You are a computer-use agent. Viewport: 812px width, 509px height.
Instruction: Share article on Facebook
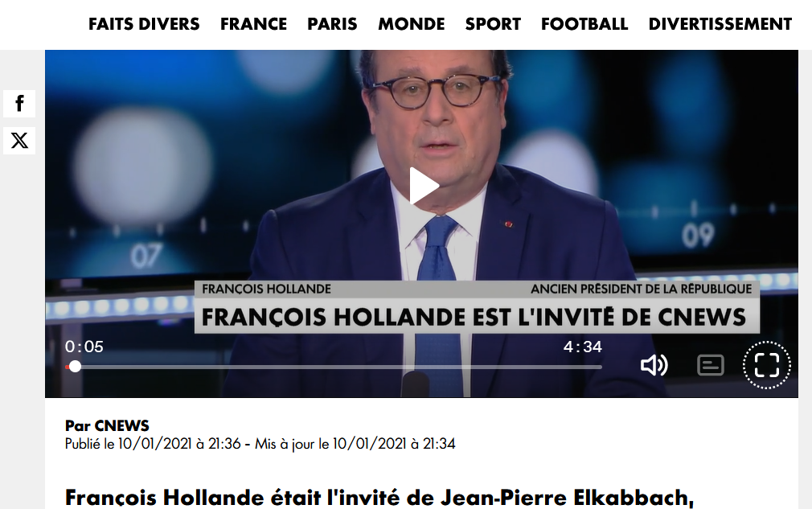[x=19, y=104]
